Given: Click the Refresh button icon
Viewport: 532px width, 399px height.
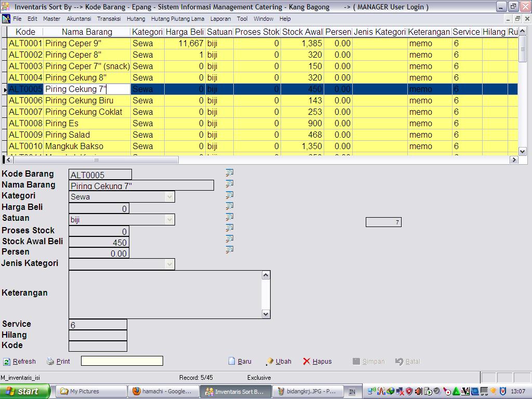Looking at the screenshot, I should (x=7, y=362).
